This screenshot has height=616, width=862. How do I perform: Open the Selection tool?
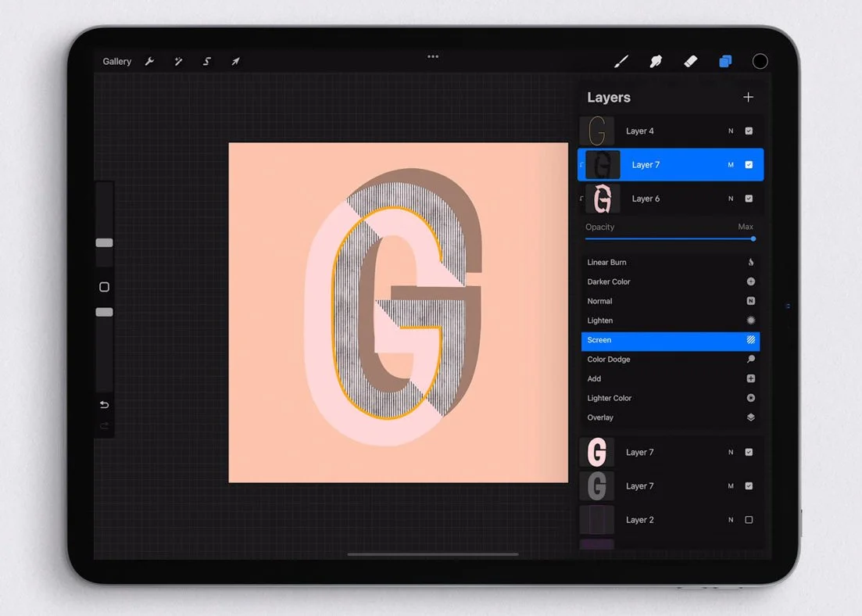(x=206, y=61)
